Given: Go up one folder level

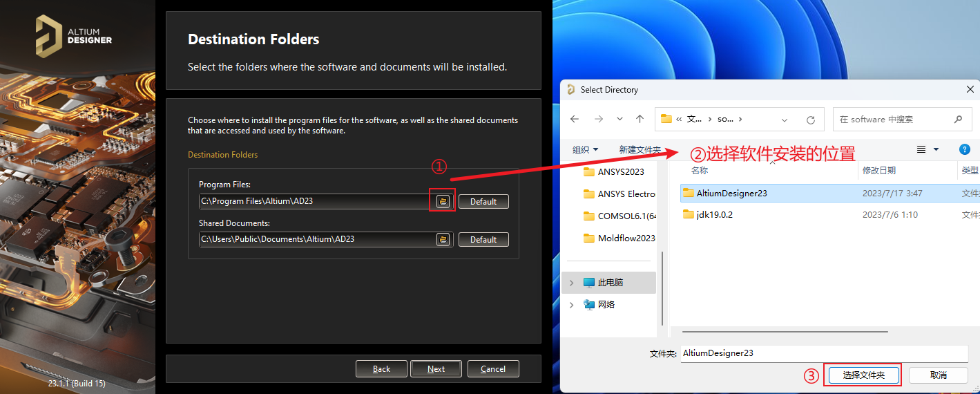Looking at the screenshot, I should pos(640,119).
